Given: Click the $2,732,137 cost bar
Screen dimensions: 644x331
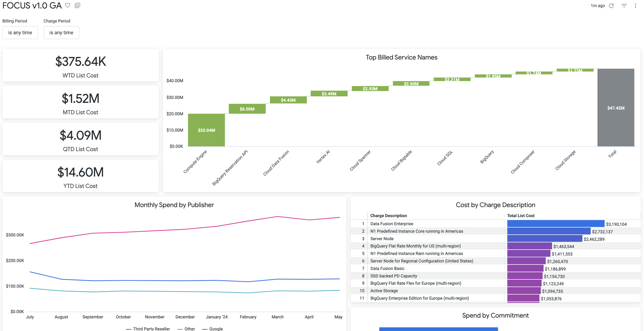Looking at the screenshot, I should 549,231.
